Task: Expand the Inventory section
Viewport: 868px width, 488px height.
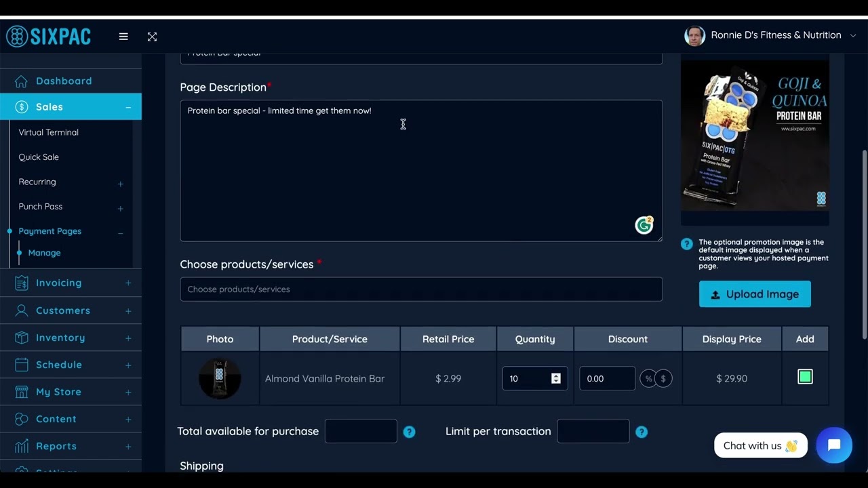Action: click(x=128, y=338)
